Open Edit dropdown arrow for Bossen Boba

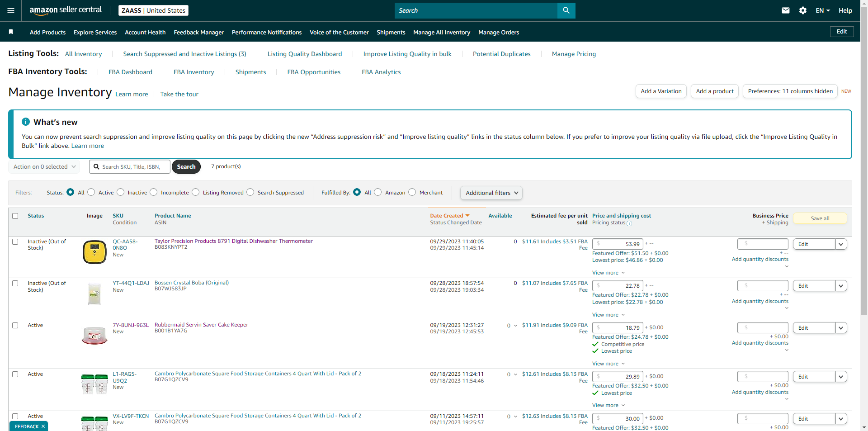coord(841,286)
